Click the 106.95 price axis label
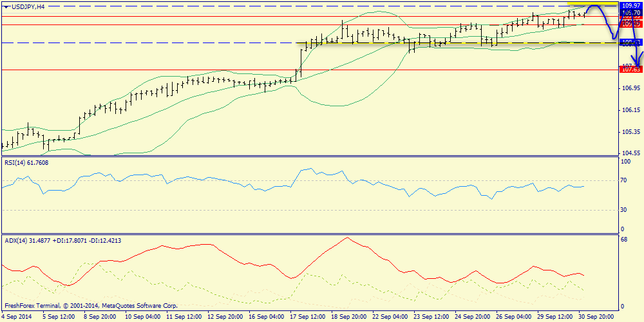This screenshot has width=644, height=322. (x=632, y=89)
